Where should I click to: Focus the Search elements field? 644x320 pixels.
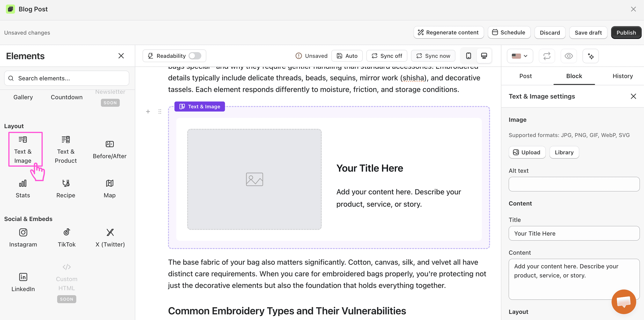(67, 78)
